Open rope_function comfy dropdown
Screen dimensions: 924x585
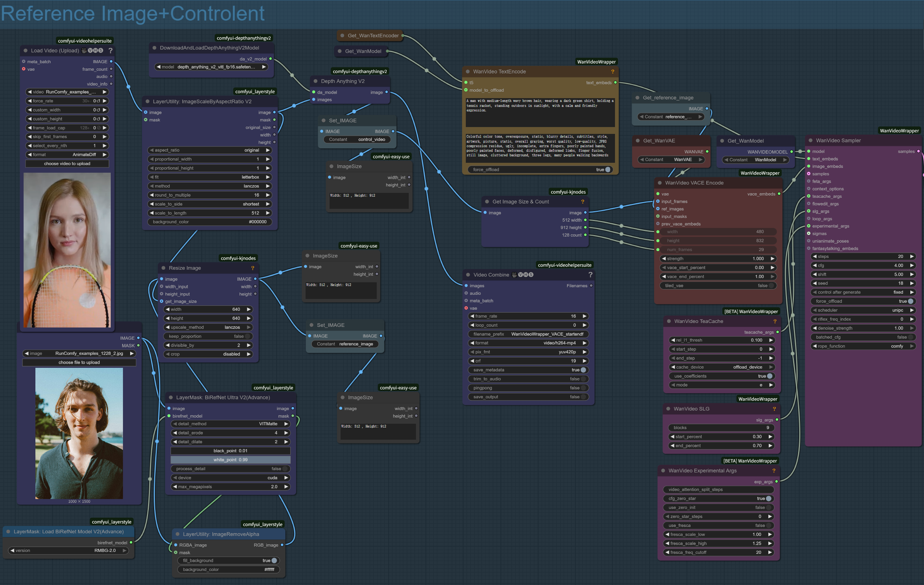[x=863, y=346]
